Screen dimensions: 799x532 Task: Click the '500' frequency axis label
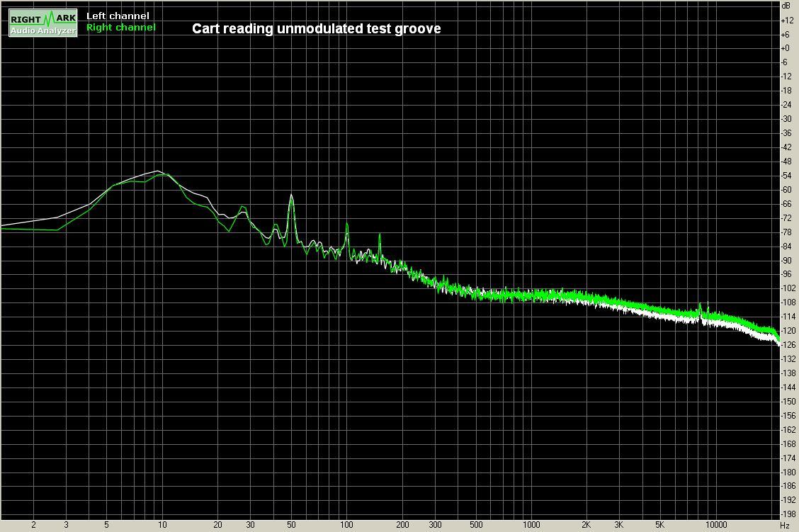(x=476, y=525)
